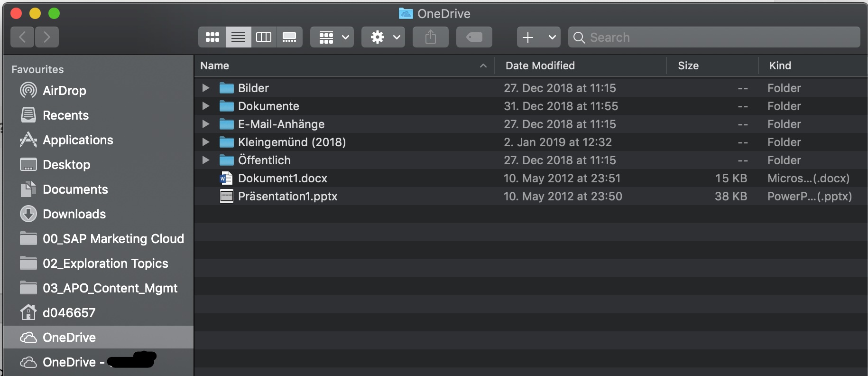Image resolution: width=868 pixels, height=376 pixels.
Task: Select the Bilder folder icon
Action: 227,88
